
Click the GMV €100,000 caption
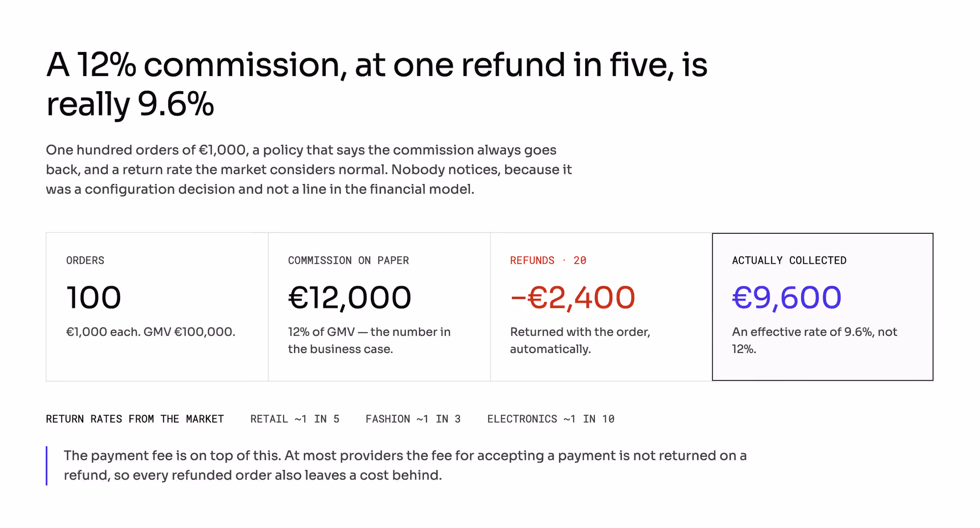pos(150,332)
